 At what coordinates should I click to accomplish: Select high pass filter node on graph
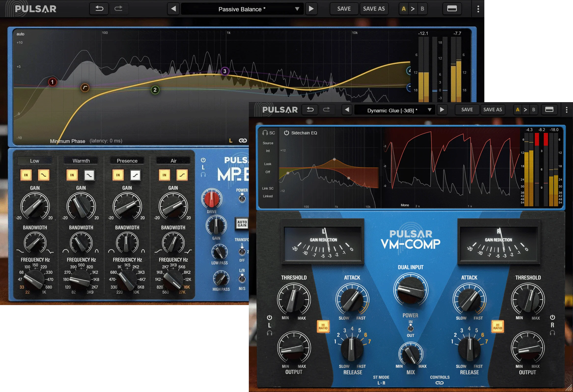(85, 87)
